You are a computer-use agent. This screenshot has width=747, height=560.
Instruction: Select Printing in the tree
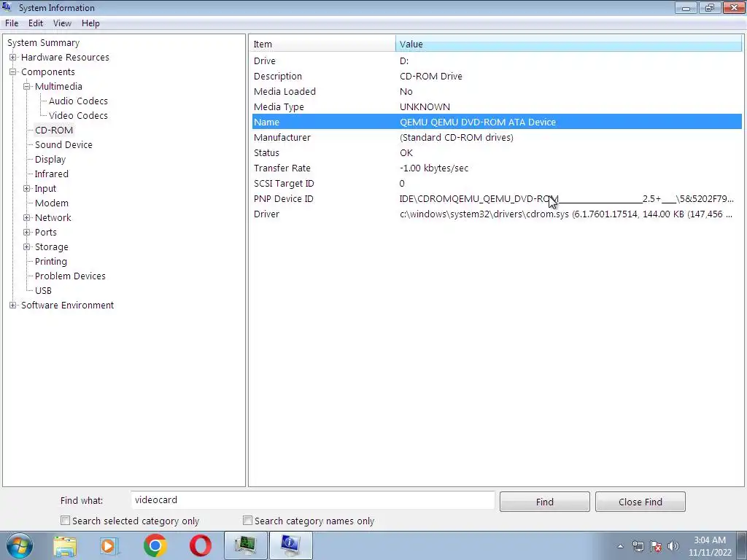(x=50, y=262)
